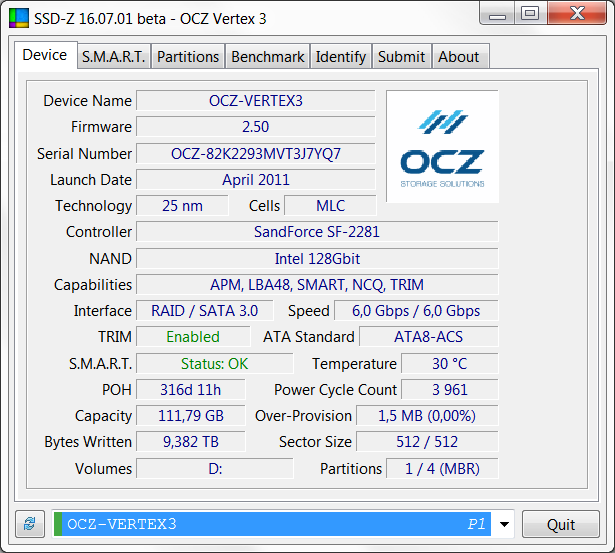Click the ATA Standard value ATA8-ACS

click(x=429, y=337)
